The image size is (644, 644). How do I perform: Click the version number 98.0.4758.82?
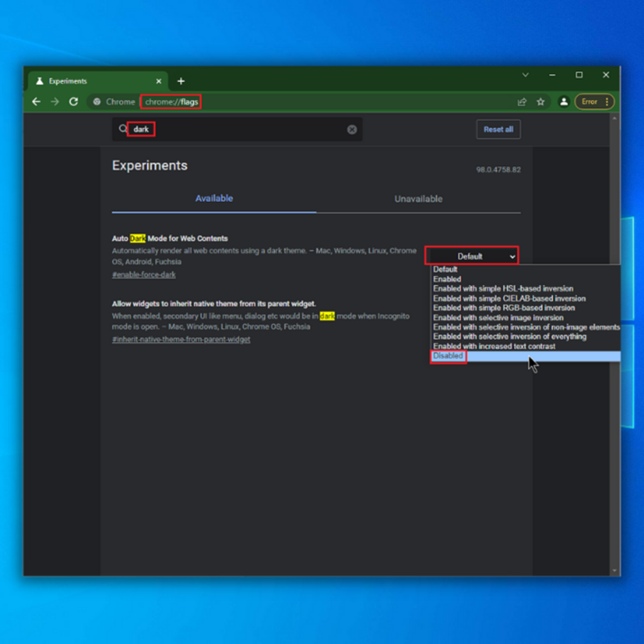click(498, 170)
